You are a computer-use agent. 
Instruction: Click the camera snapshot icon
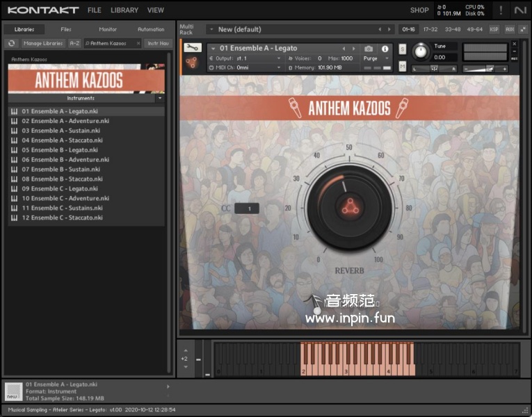pos(369,49)
